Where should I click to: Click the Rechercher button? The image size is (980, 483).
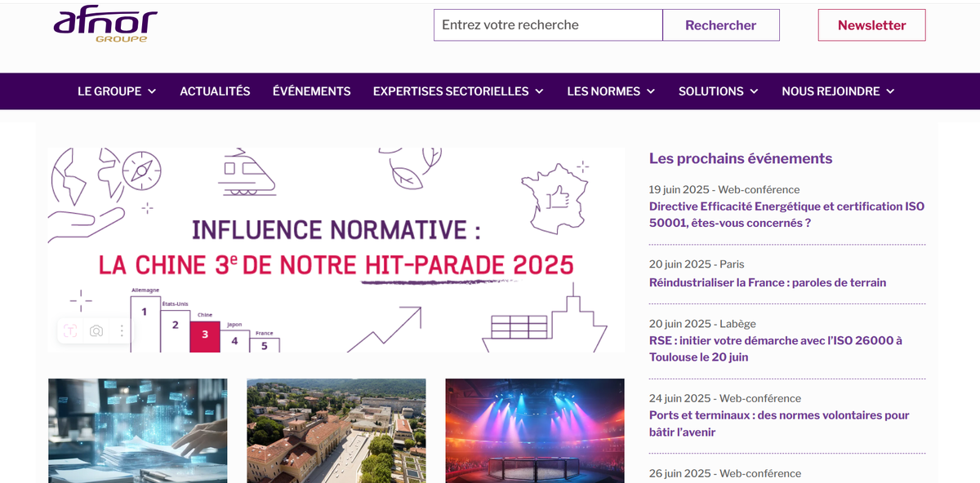(x=720, y=25)
